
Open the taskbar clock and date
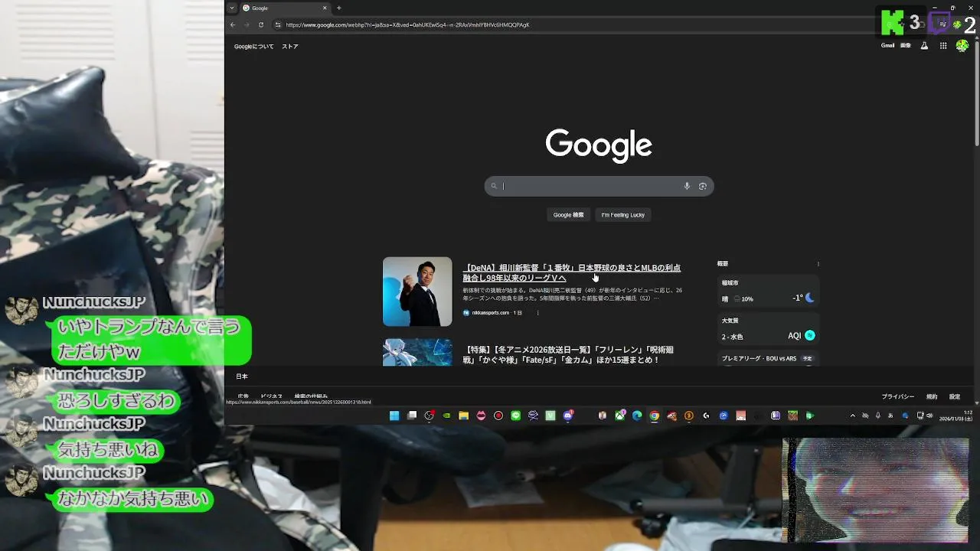click(955, 416)
